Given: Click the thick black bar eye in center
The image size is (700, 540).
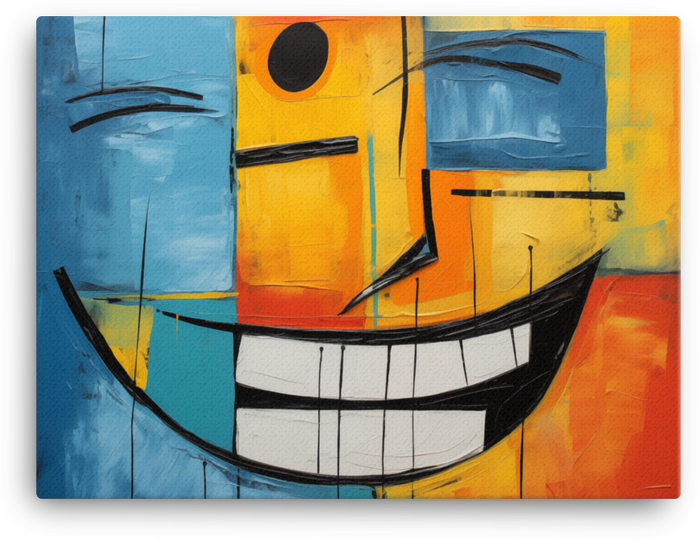Looking at the screenshot, I should [x=297, y=150].
